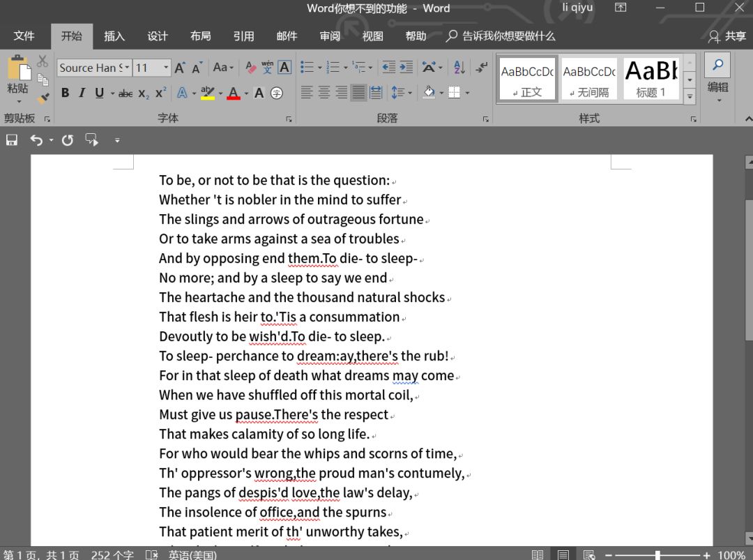Switch to the 设计 Design tab
This screenshot has width=753, height=560.
tap(158, 36)
